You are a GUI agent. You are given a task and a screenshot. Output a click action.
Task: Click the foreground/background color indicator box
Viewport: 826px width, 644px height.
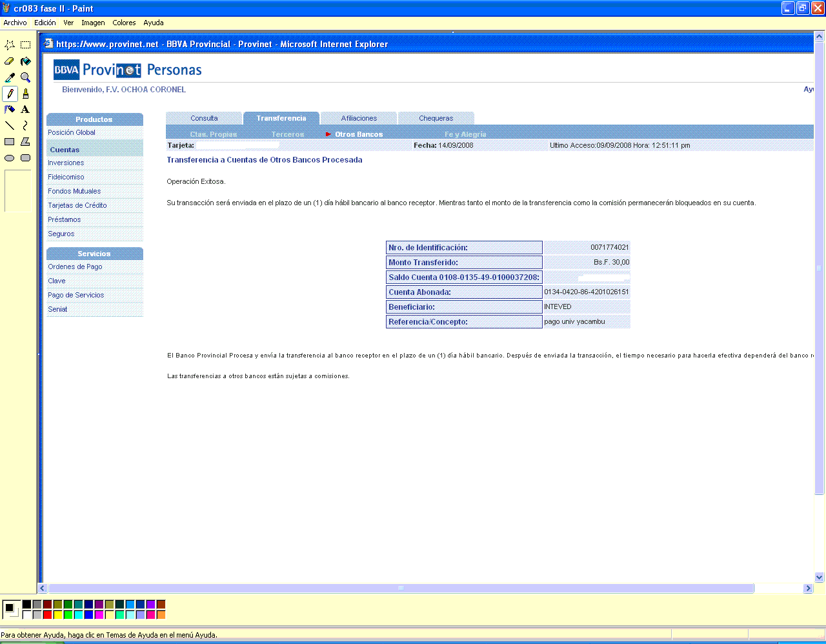(x=11, y=609)
